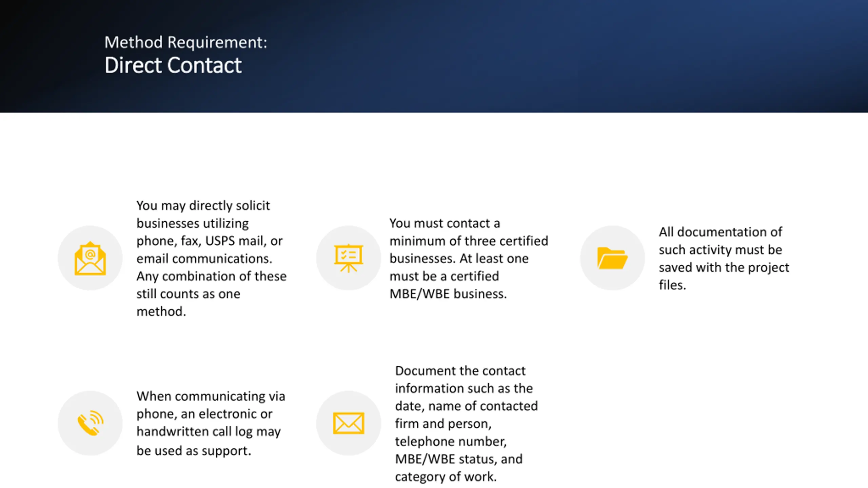
Task: Select the ringing phone handset icon
Action: point(90,423)
